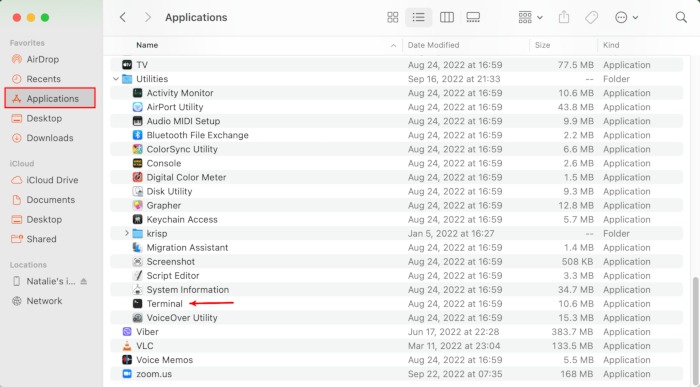Sort by the Name column header
Viewport: 700px width, 387px height.
(x=147, y=45)
